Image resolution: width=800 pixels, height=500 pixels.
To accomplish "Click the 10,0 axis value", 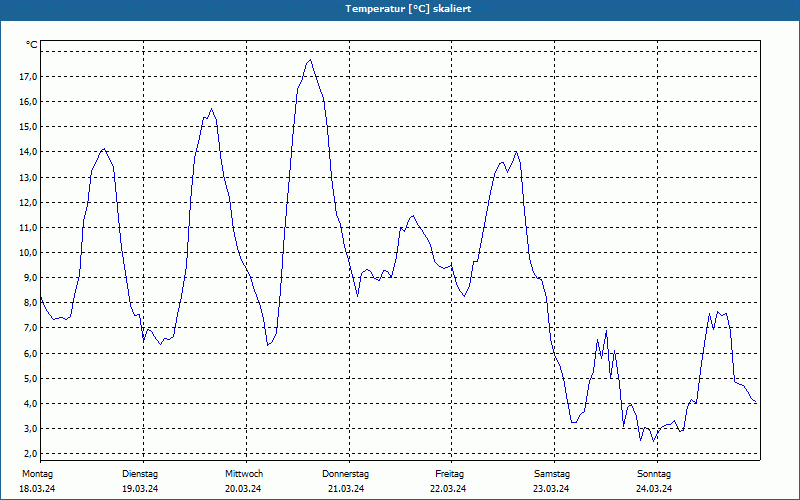I will coord(28,253).
